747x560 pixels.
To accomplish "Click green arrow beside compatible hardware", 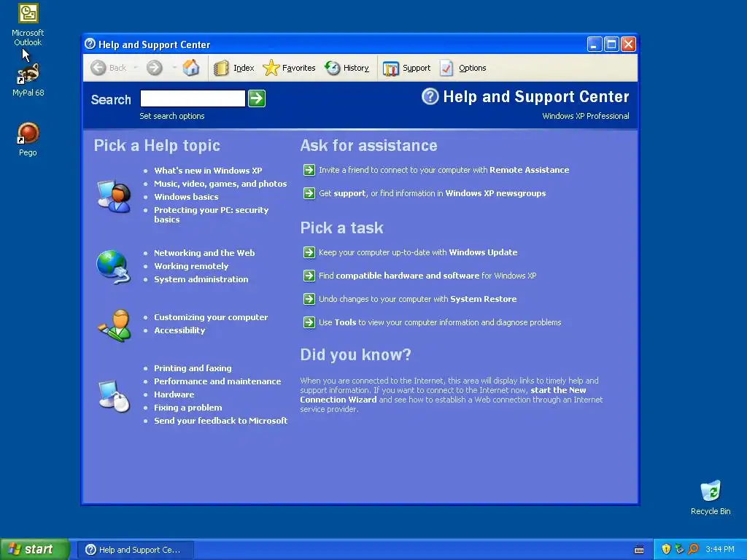I will (309, 276).
